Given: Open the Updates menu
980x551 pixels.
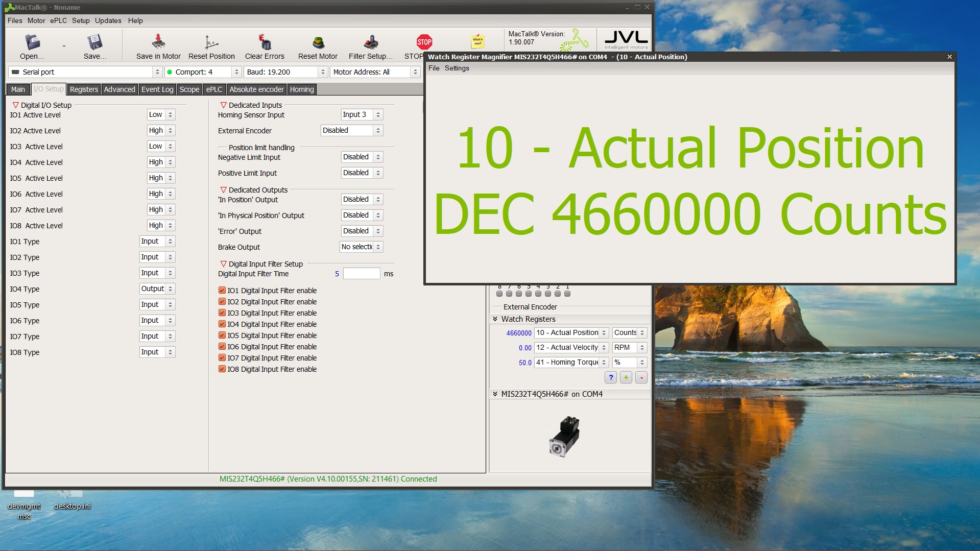Looking at the screenshot, I should point(108,20).
